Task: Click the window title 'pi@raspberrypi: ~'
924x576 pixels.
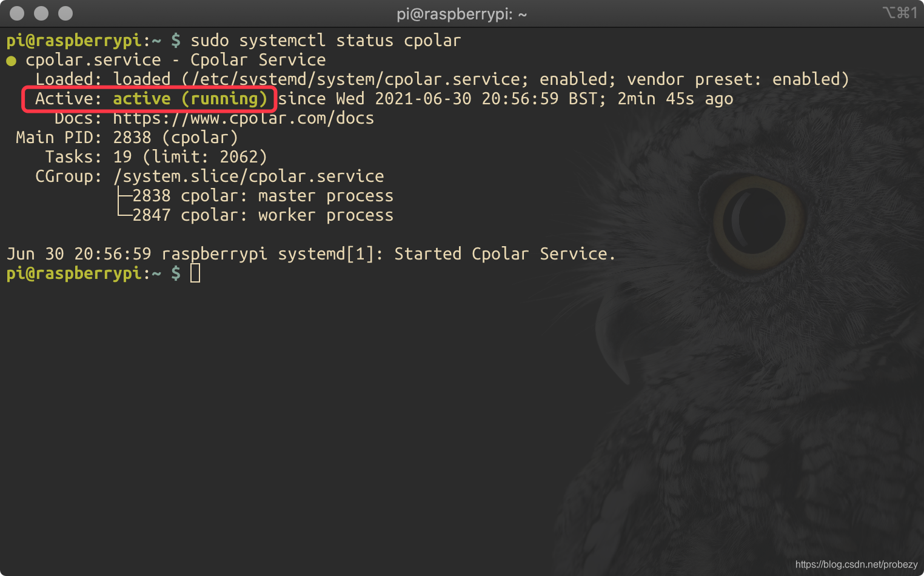Action: pos(462,14)
